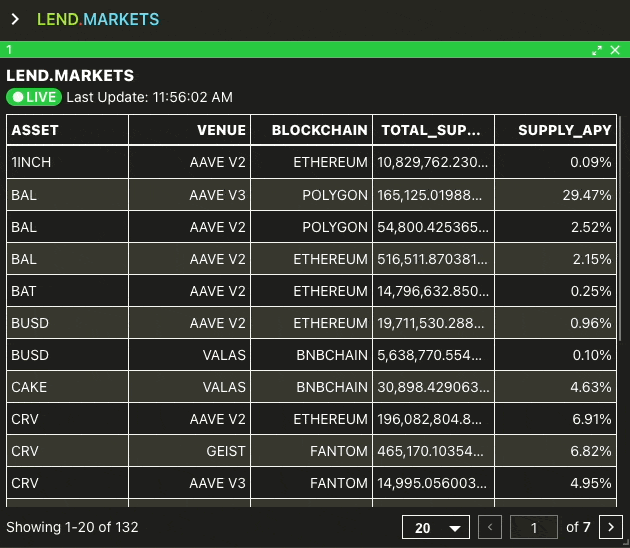
Task: Click the 0.96% supply APY cell
Action: tap(556, 323)
